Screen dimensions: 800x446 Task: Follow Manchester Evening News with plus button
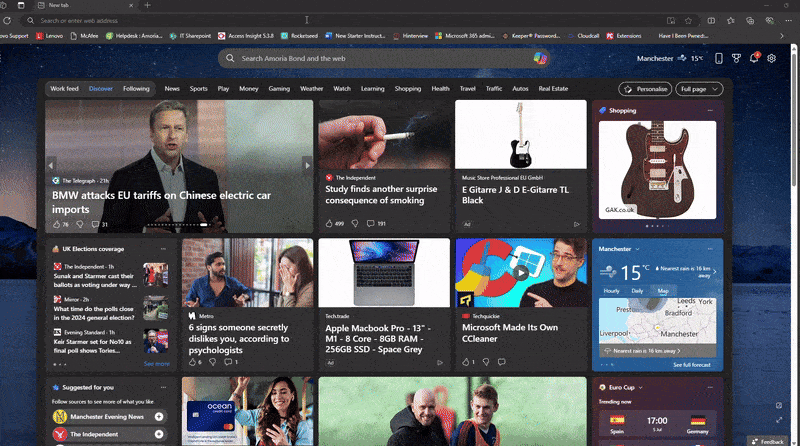click(x=159, y=417)
